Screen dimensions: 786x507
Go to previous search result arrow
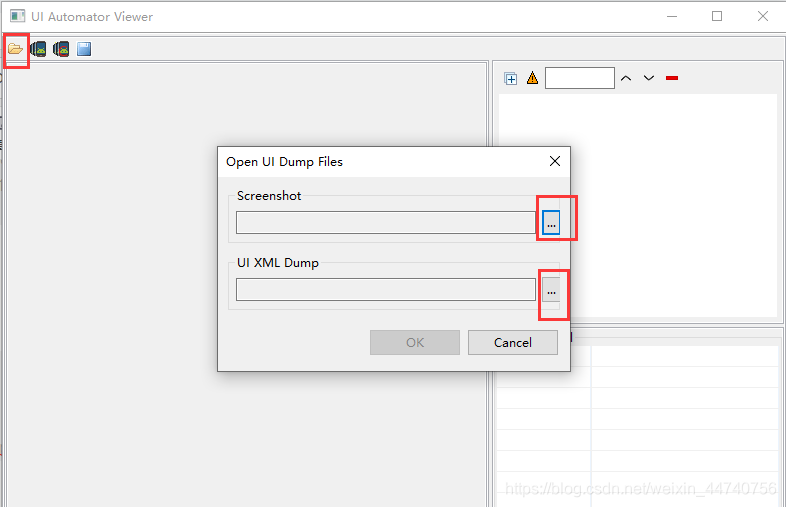[626, 78]
